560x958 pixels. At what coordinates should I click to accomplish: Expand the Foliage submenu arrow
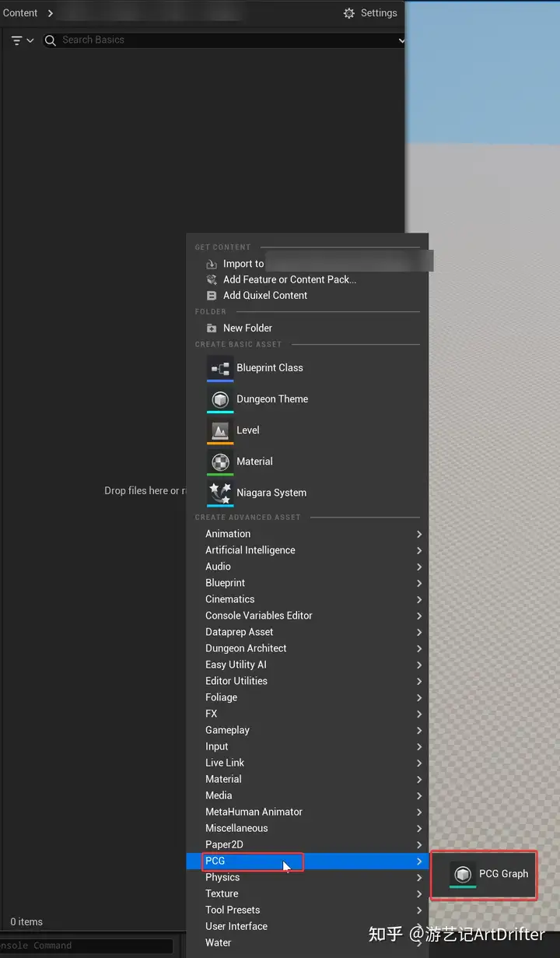(419, 697)
